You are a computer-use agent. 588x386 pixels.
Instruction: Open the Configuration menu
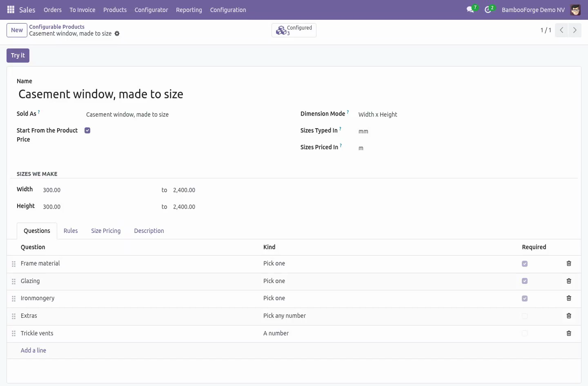coord(228,10)
